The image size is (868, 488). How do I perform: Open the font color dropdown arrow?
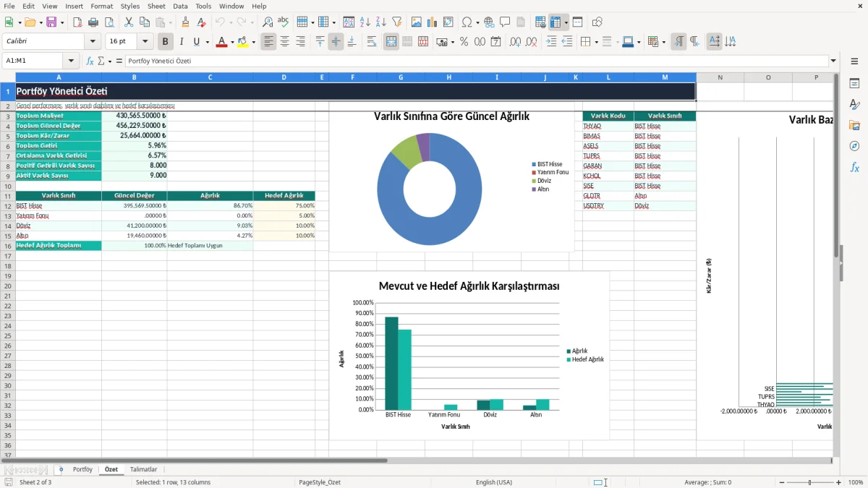(231, 42)
